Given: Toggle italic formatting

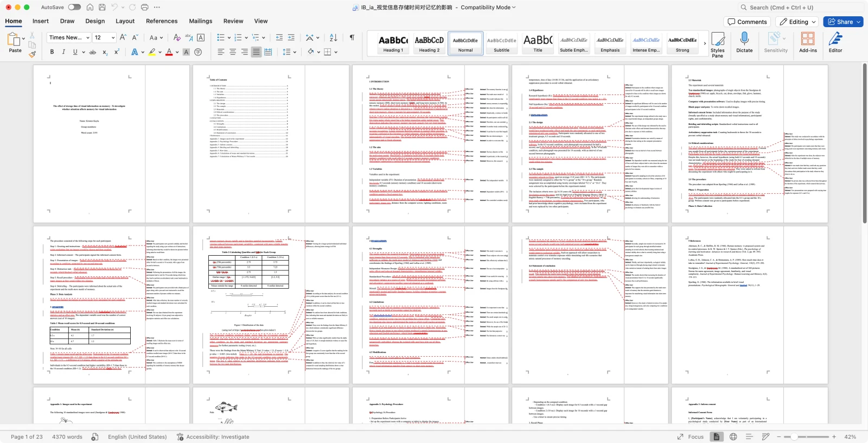Looking at the screenshot, I should click(63, 52).
